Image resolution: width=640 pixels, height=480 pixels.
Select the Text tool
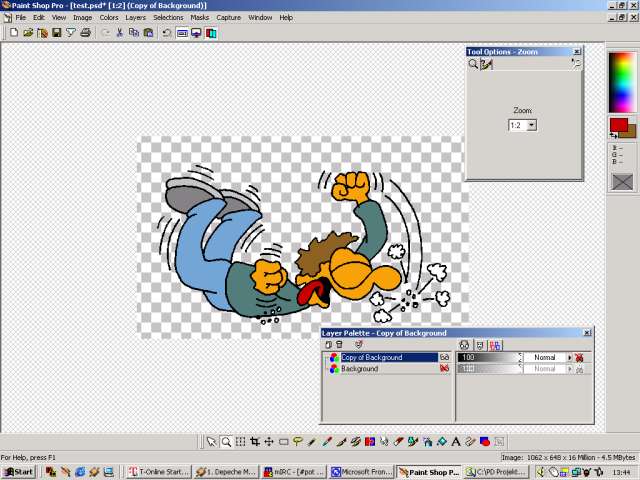pyautogui.click(x=456, y=442)
